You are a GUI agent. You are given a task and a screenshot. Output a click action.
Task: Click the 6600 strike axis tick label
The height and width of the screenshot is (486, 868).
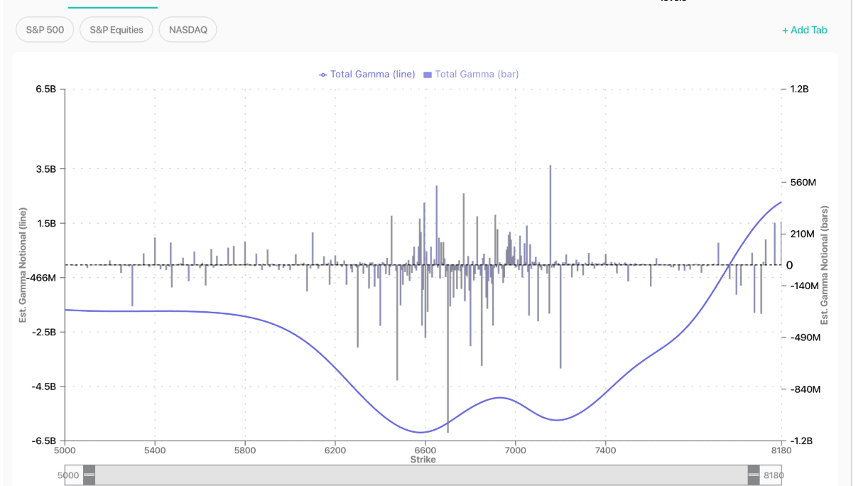[x=425, y=450]
